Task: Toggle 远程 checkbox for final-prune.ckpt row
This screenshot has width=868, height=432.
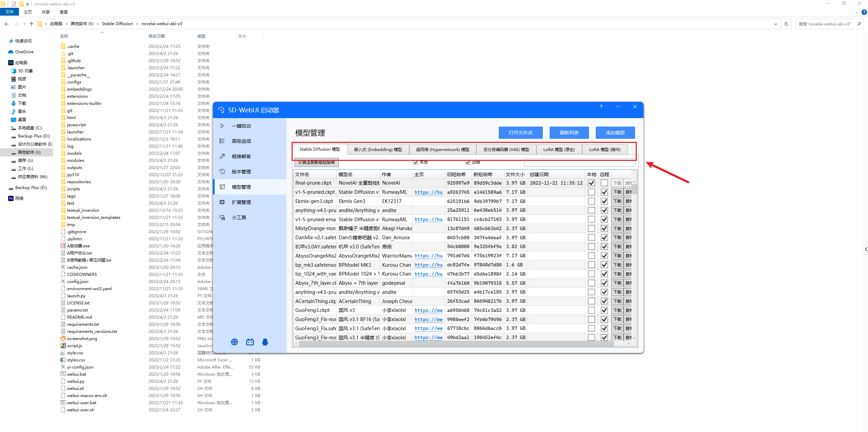Action: click(x=604, y=183)
